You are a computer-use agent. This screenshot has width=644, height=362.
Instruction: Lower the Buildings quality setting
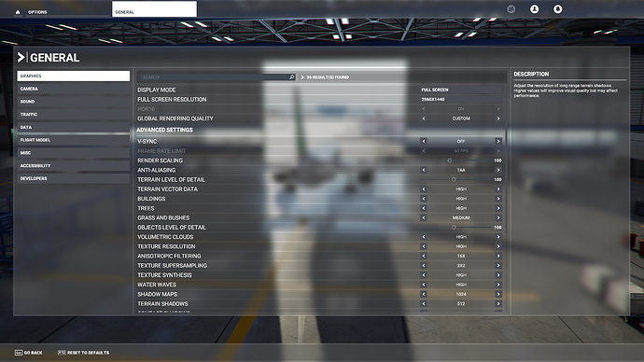click(x=424, y=199)
